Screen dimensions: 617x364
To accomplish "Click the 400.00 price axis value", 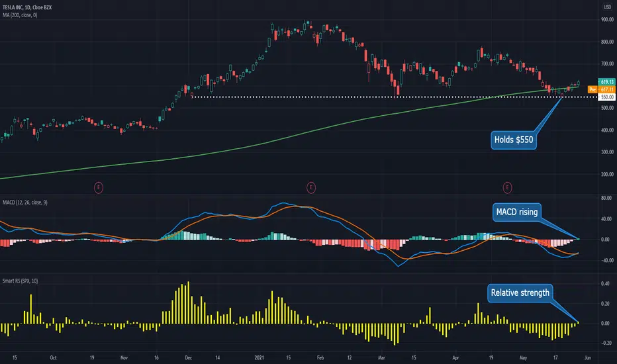I will [607, 130].
